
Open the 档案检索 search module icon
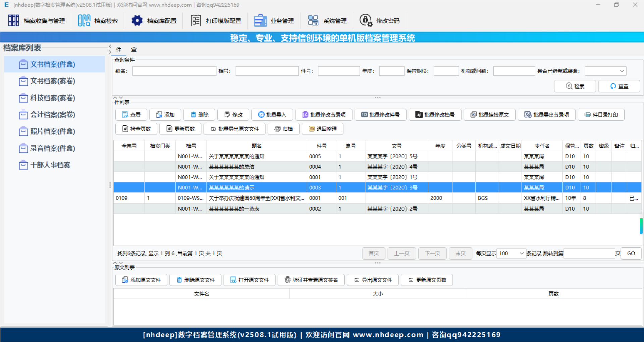84,20
